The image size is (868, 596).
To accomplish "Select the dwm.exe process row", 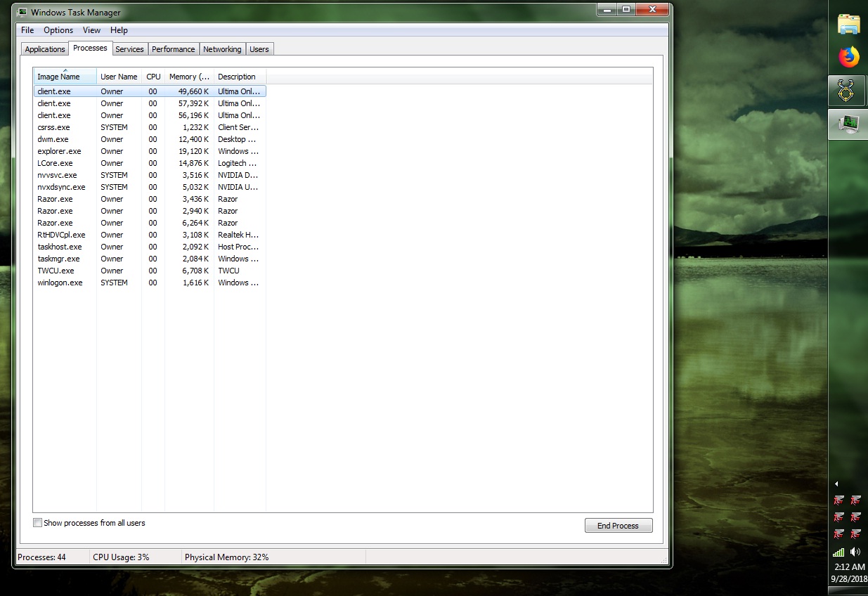I will (x=150, y=139).
